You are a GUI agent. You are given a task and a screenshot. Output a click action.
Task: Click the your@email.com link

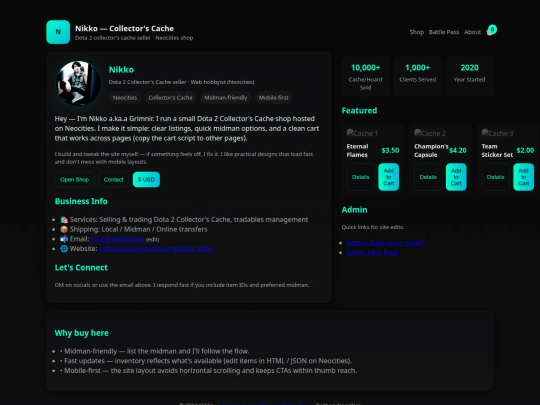(x=117, y=239)
